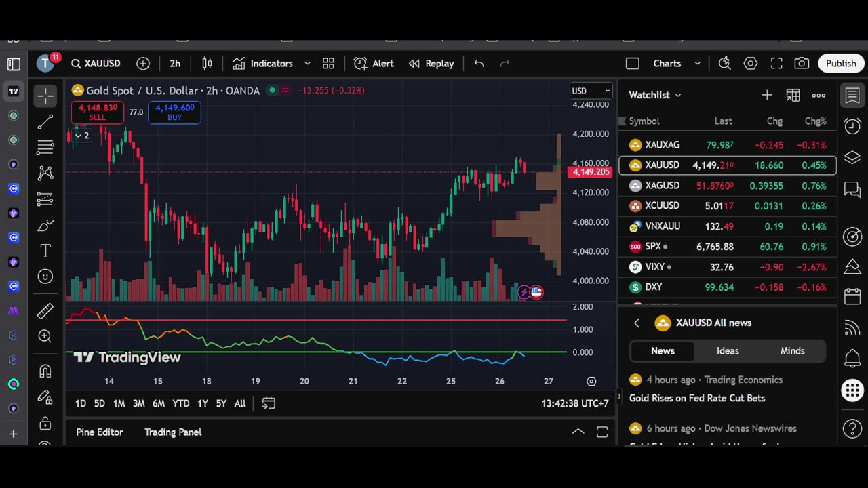Image resolution: width=868 pixels, height=488 pixels.
Task: Click the SELL 4,148.830 button
Action: click(98, 113)
